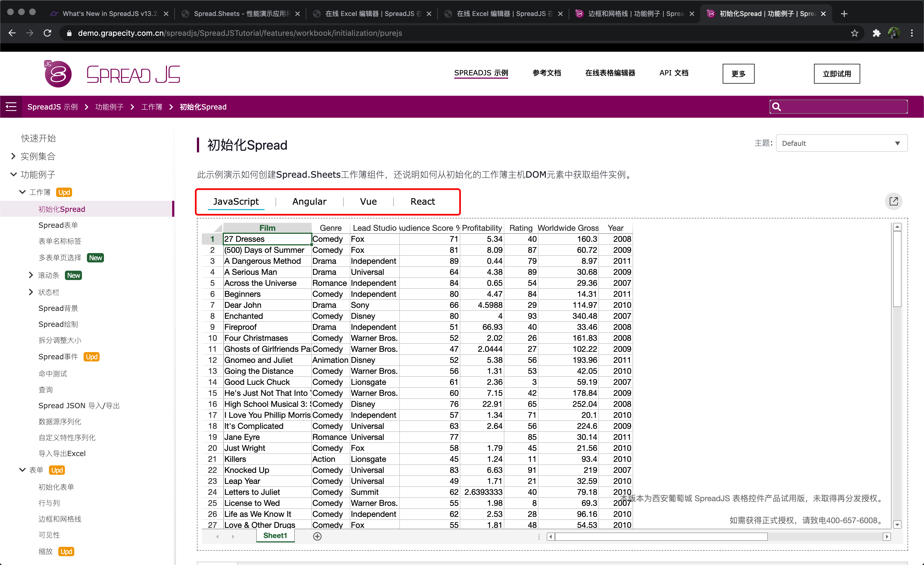Open Spread表单 in sidebar
Screen dimensions: 924x565
[58, 225]
